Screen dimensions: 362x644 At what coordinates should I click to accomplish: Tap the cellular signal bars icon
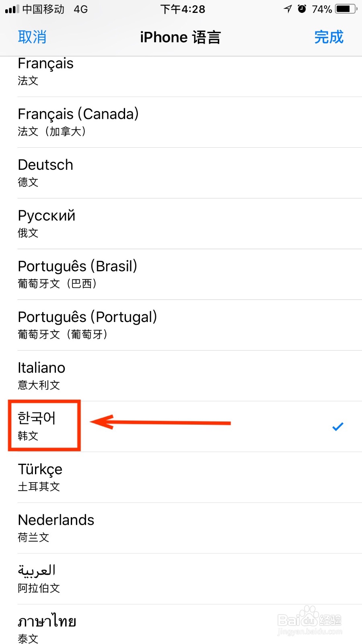(12, 9)
